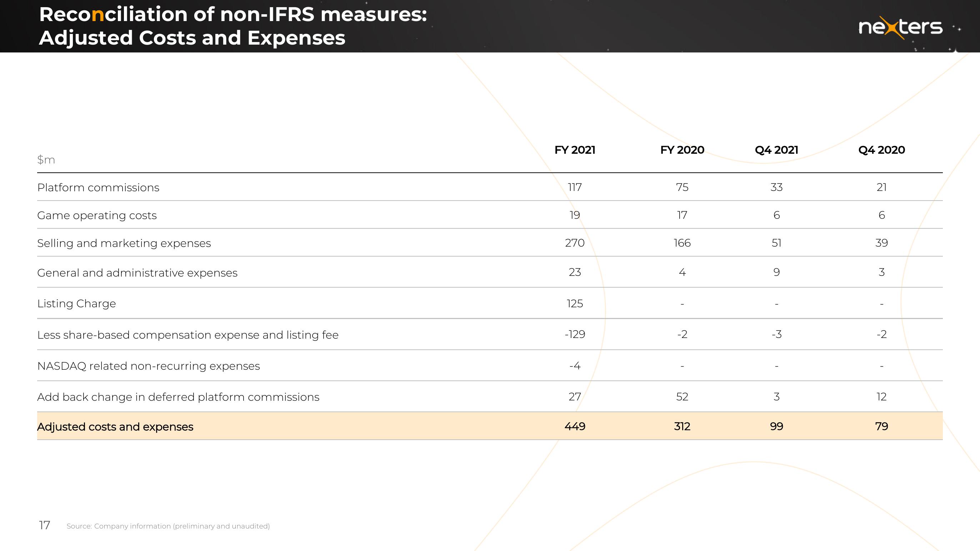Click deferred platform commissions FY 2020 value 52
The height and width of the screenshot is (551, 980).
[x=682, y=396]
